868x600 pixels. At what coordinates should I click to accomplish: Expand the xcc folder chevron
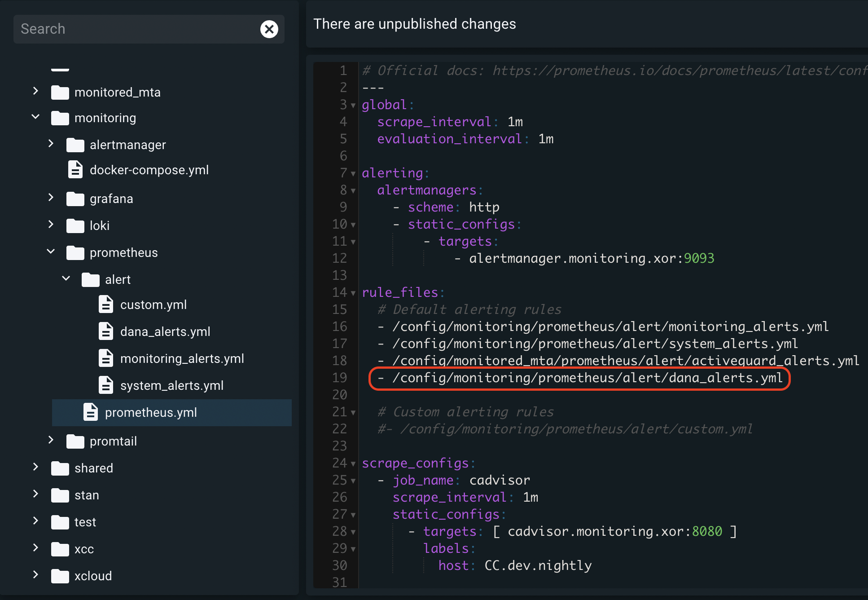click(35, 548)
